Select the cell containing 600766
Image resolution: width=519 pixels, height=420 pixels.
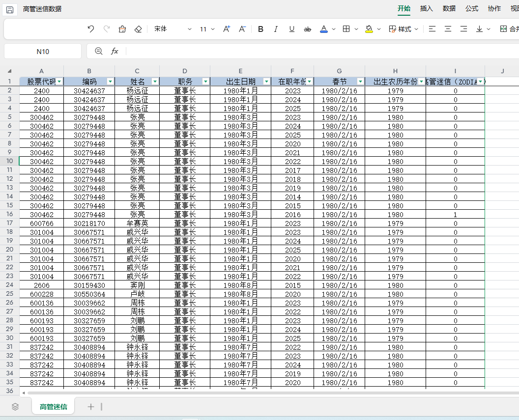click(x=42, y=223)
